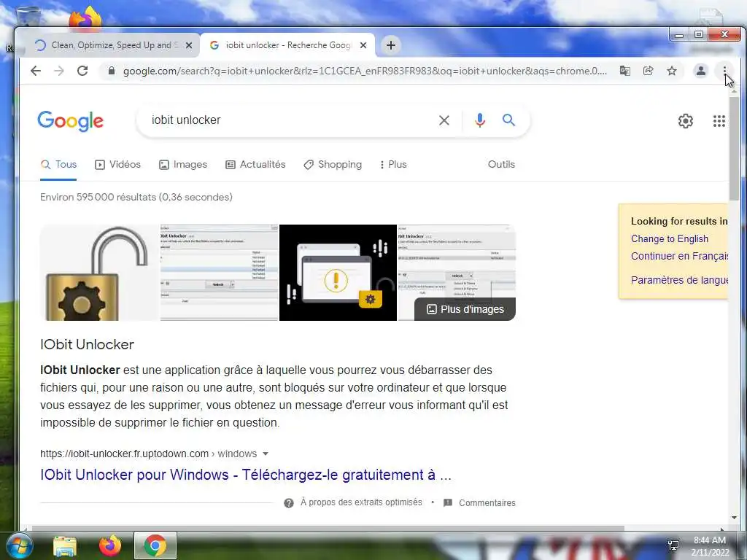Click the browser forward arrow
Viewport: 747px width, 560px height.
pyautogui.click(x=59, y=71)
